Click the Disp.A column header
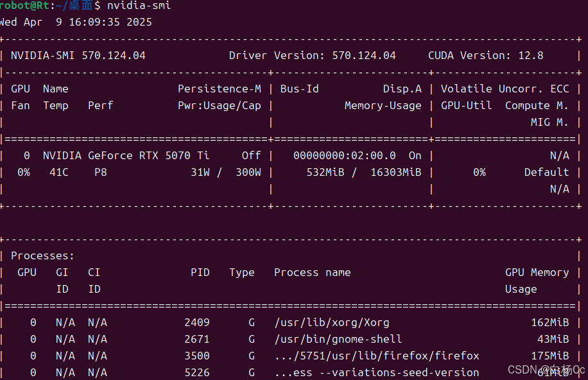This screenshot has height=380, width=588. [x=402, y=89]
